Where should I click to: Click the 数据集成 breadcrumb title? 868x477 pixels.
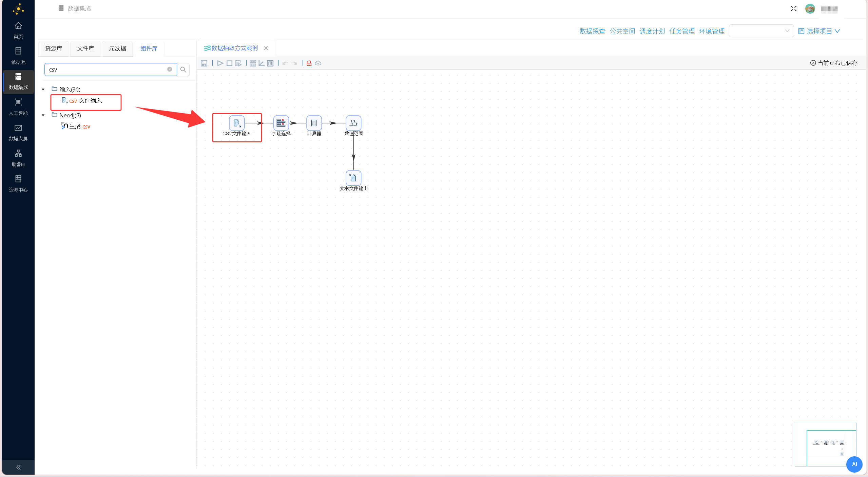[x=79, y=8]
